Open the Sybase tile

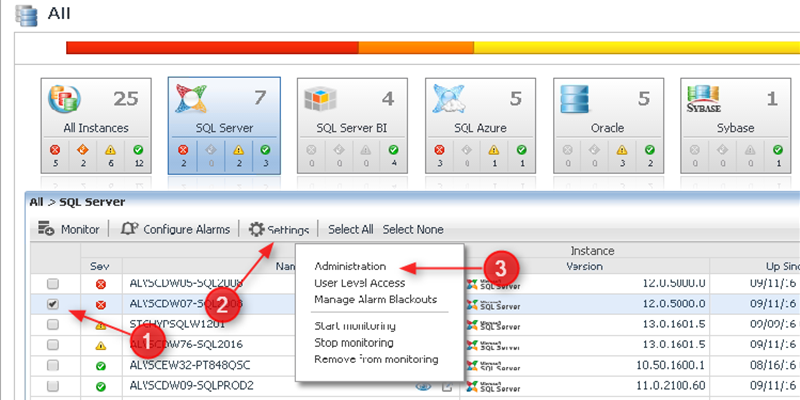pyautogui.click(x=736, y=126)
